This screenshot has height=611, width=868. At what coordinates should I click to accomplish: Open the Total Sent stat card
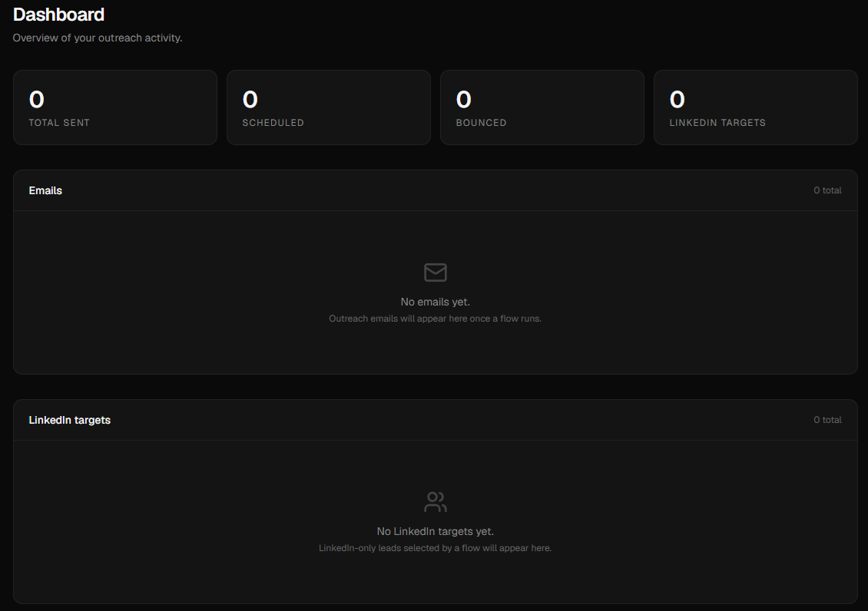(115, 107)
